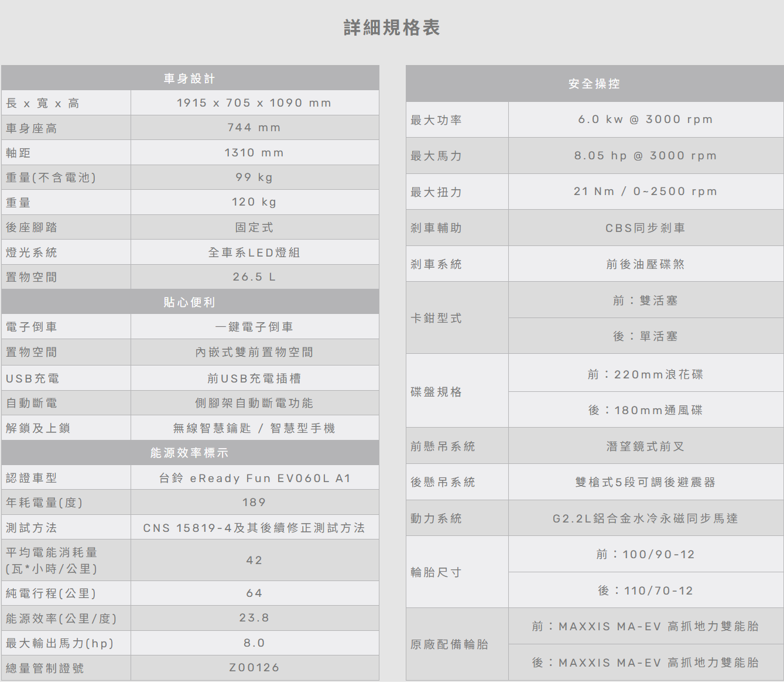Click the 詳細規格表 page title
784x683 pixels.
click(391, 28)
